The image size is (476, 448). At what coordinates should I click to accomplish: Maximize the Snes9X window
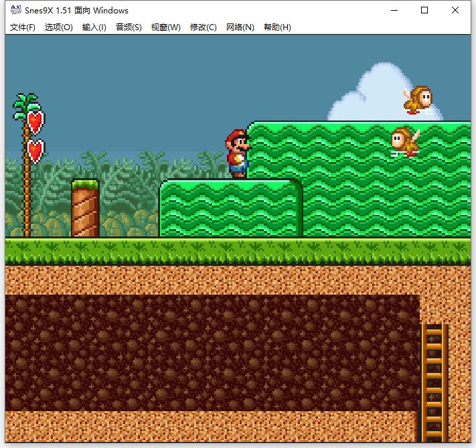click(x=424, y=10)
